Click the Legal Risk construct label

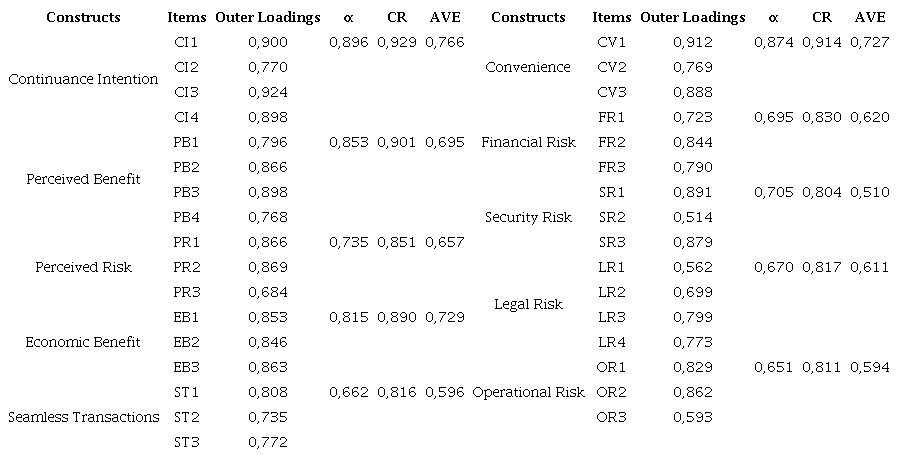[x=528, y=304]
